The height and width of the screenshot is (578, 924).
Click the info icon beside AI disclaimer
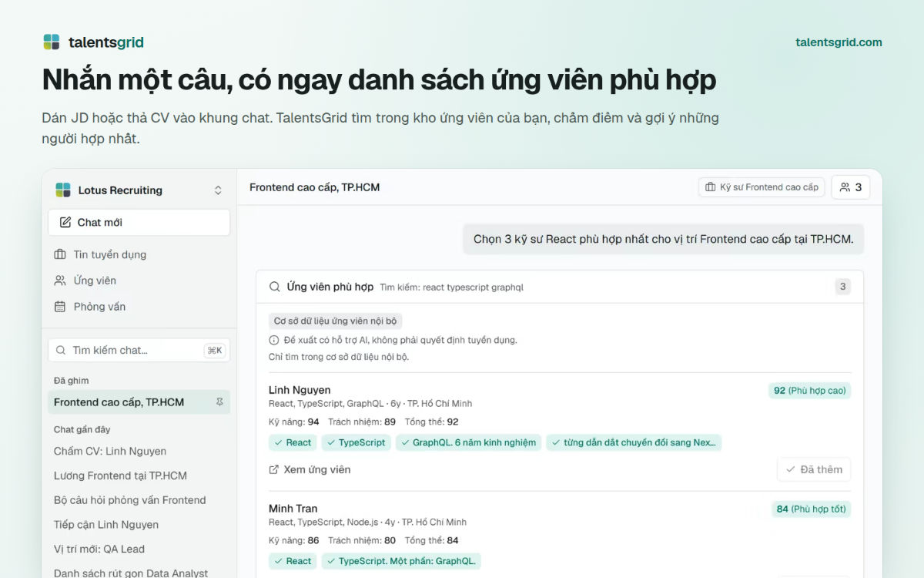click(273, 340)
